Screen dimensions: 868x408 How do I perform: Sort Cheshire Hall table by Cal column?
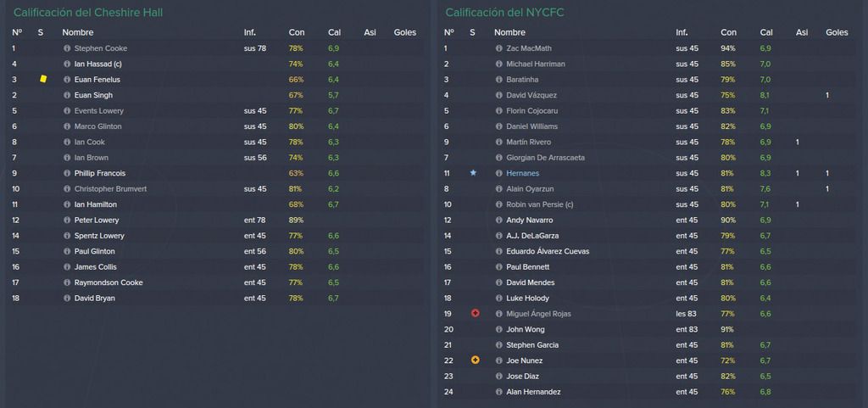[x=334, y=33]
